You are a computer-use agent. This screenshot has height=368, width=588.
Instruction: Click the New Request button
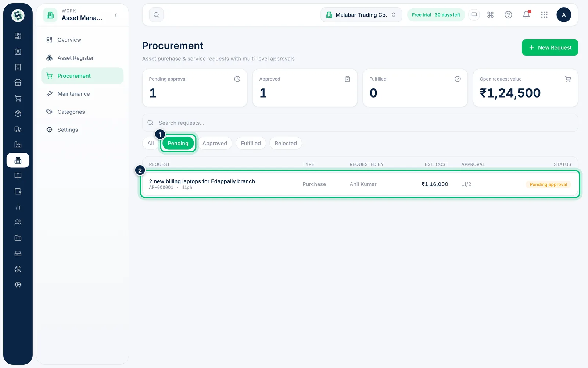click(x=550, y=47)
